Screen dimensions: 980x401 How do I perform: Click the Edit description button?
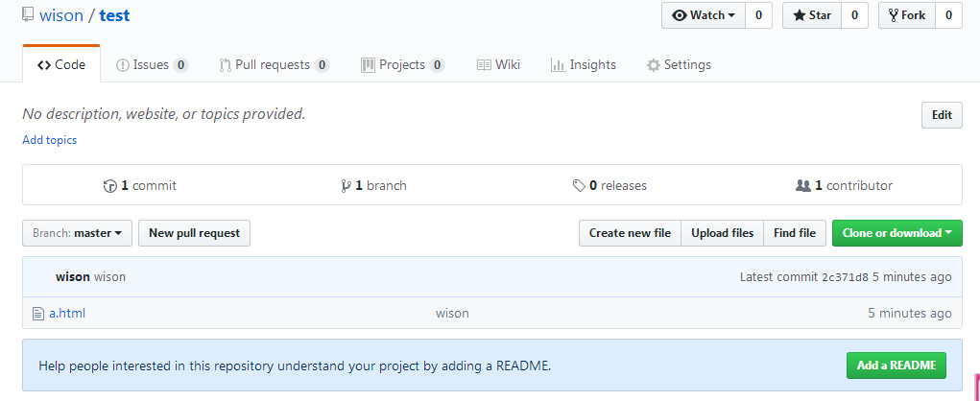pyautogui.click(x=942, y=115)
